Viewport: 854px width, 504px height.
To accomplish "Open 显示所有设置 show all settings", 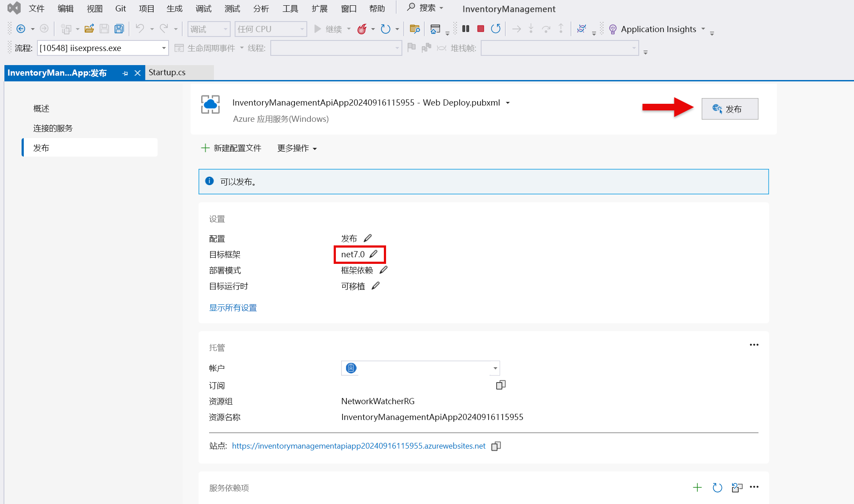I will 234,307.
